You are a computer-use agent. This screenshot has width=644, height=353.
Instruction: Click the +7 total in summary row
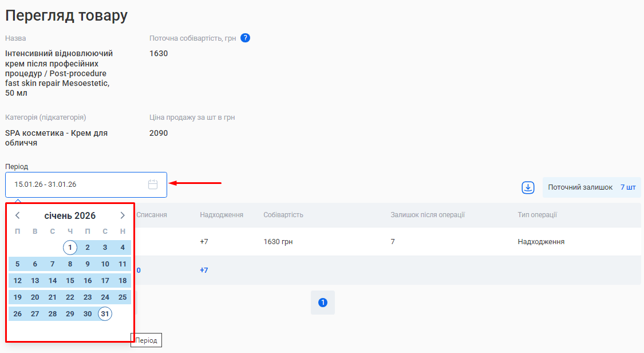tap(204, 270)
